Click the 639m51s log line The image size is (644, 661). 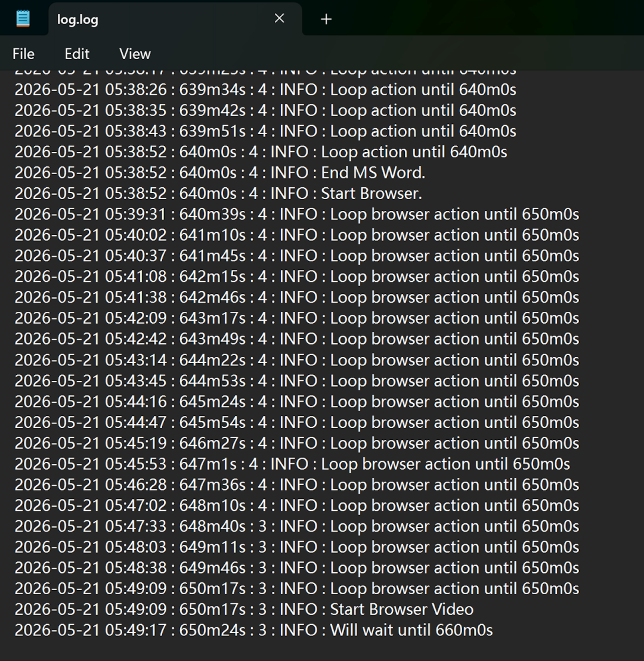[265, 131]
